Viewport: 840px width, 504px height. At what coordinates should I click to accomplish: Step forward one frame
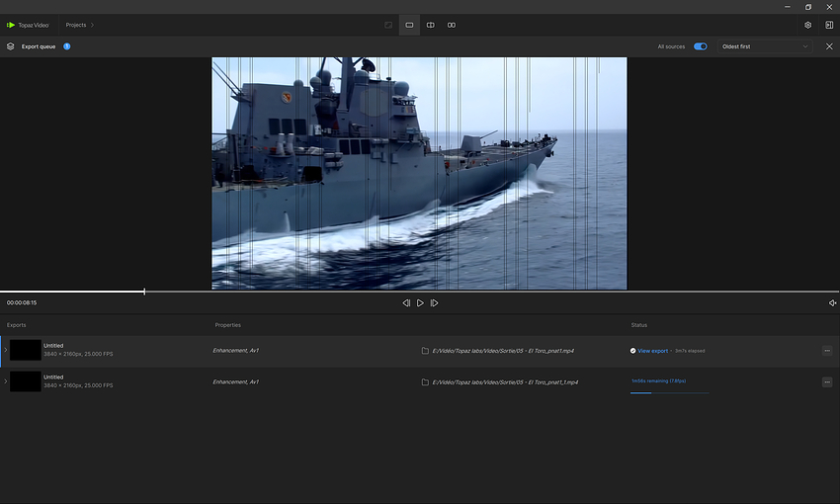[x=435, y=303]
